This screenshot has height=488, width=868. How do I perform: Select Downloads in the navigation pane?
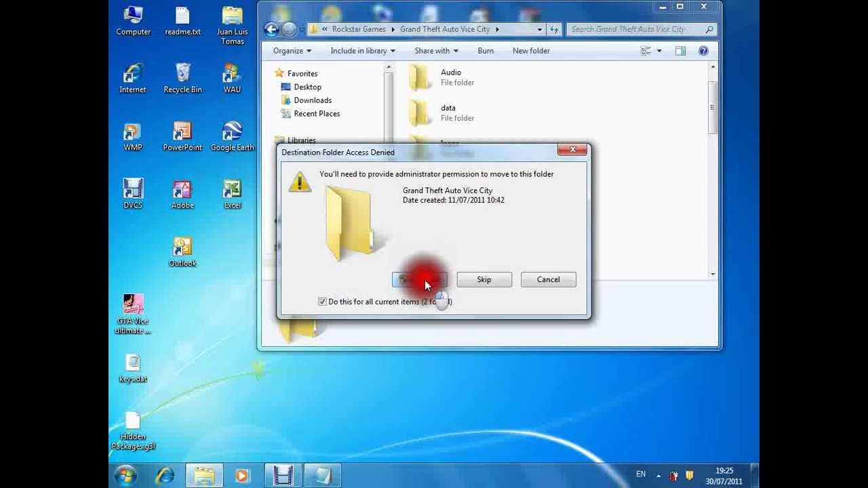tap(313, 100)
